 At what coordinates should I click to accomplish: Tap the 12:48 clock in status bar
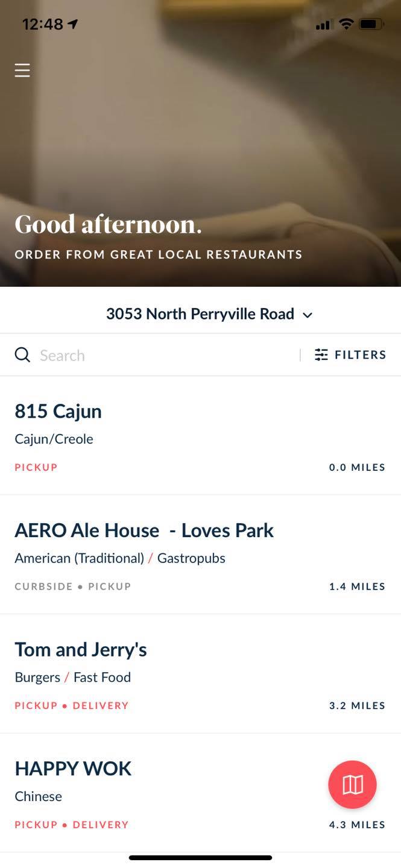42,24
